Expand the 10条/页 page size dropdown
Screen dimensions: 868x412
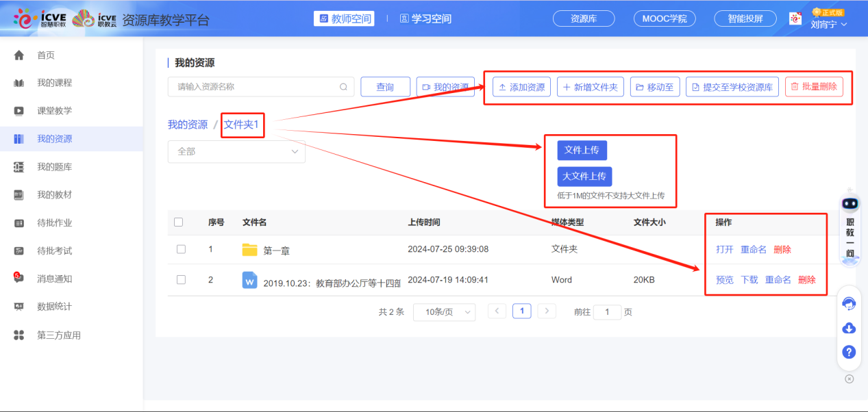(x=444, y=311)
